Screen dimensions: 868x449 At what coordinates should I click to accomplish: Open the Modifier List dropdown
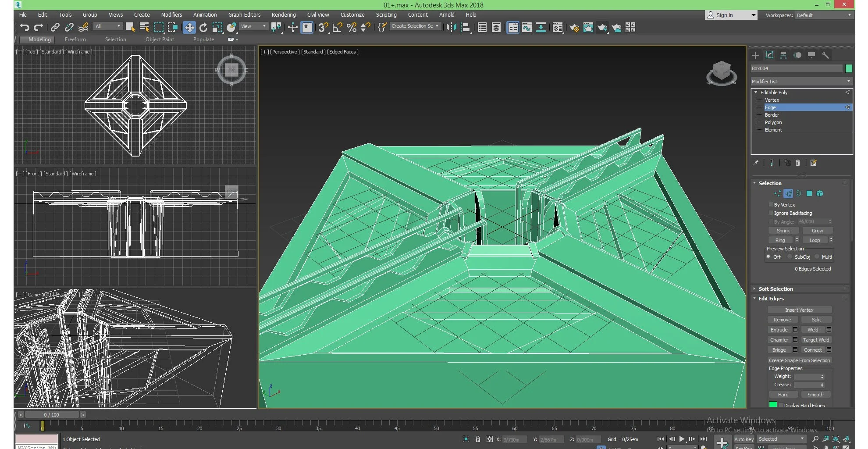[x=801, y=82]
